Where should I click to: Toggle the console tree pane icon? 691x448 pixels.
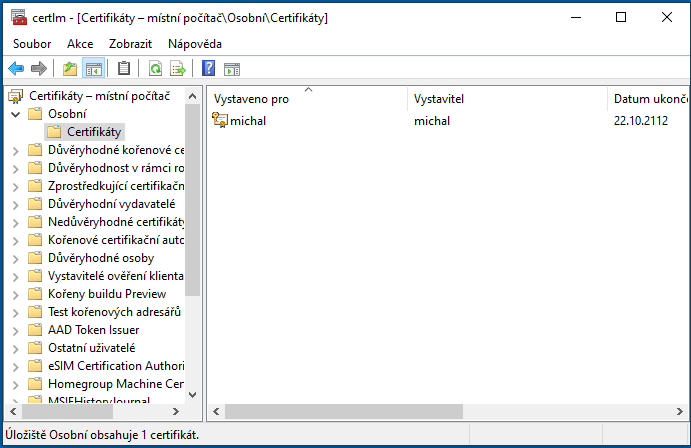click(x=93, y=69)
